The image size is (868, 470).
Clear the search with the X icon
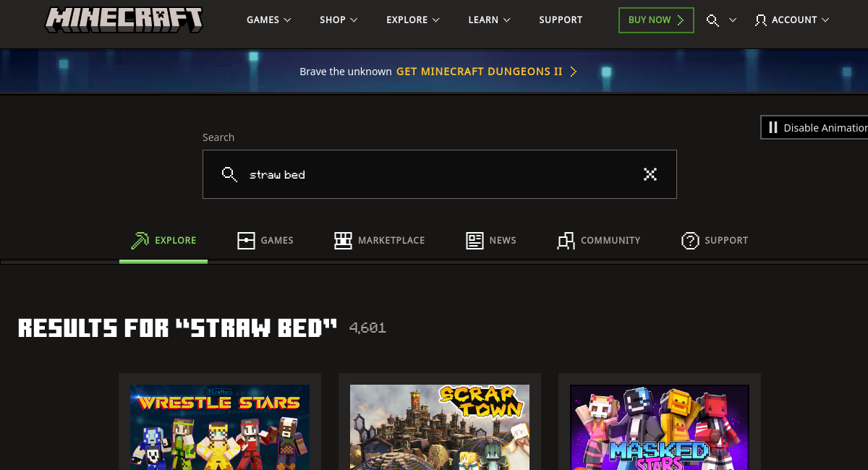[650, 174]
